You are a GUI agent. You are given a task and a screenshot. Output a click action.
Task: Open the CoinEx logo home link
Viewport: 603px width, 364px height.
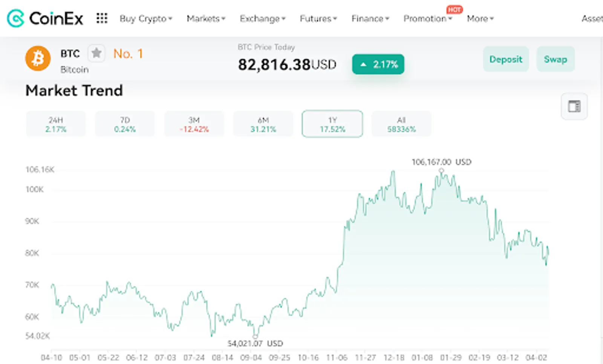click(x=45, y=18)
